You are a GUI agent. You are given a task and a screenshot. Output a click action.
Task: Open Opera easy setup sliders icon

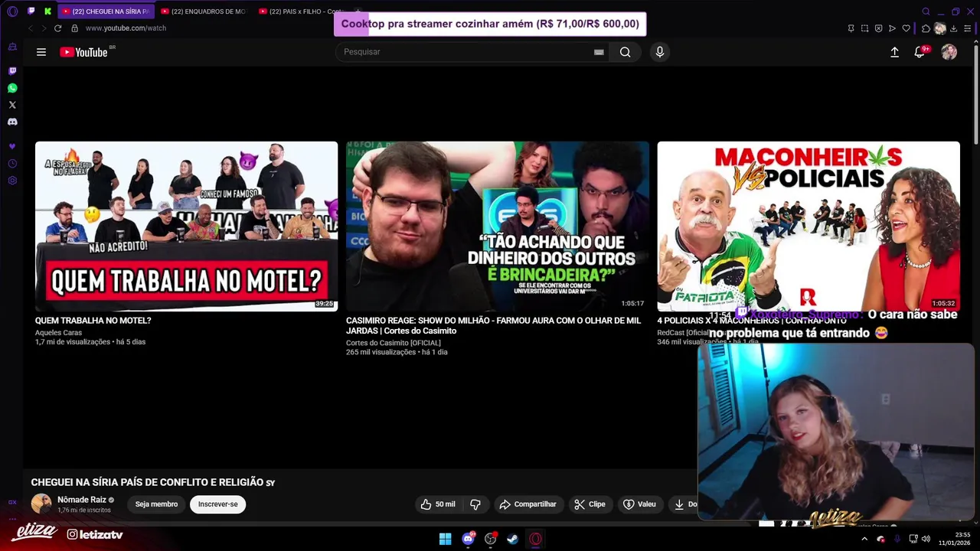(x=968, y=28)
